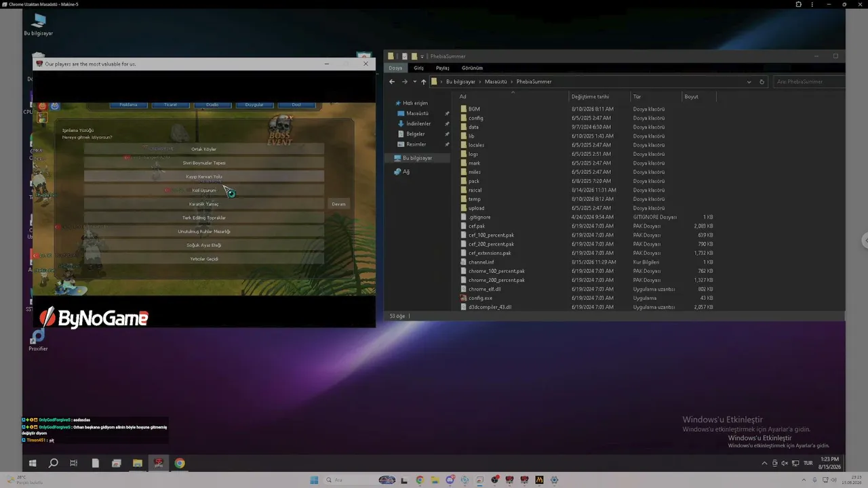Click the Devam button
The width and height of the screenshot is (868, 488).
[338, 204]
